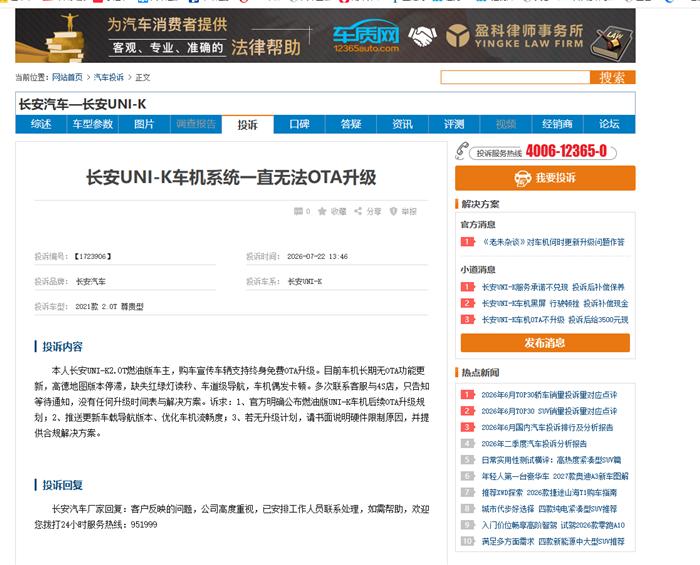The height and width of the screenshot is (565, 700).
Task: Click the share icon
Action: click(358, 211)
